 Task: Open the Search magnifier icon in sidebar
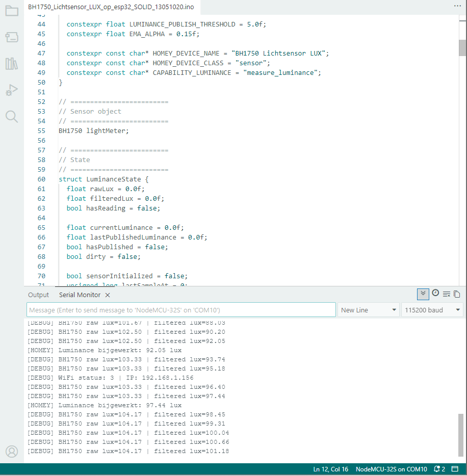(x=12, y=117)
